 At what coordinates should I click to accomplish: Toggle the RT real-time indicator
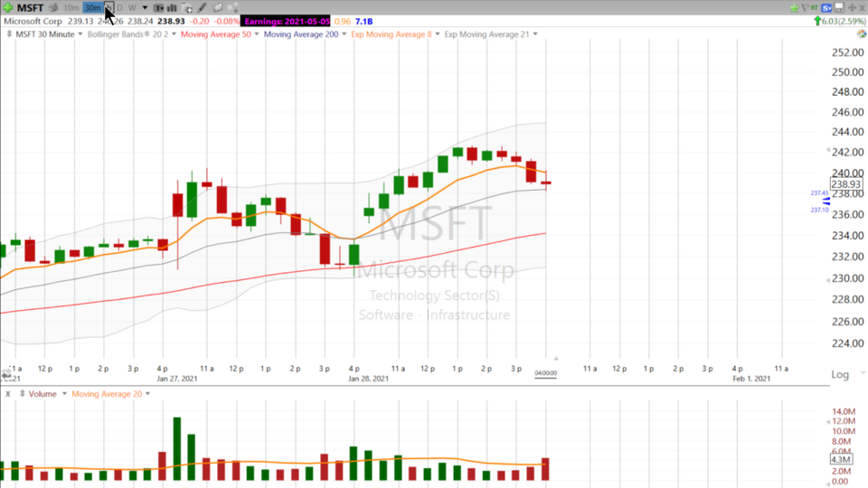[815, 8]
